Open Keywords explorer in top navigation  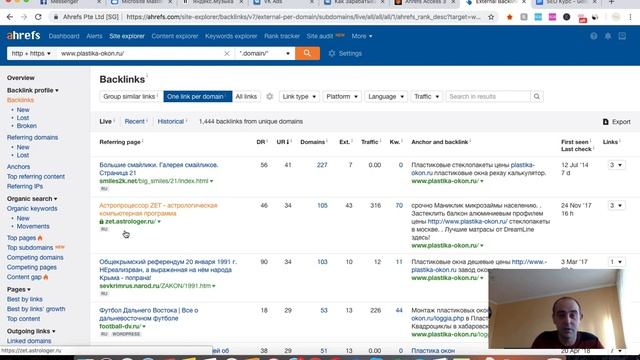[231, 36]
